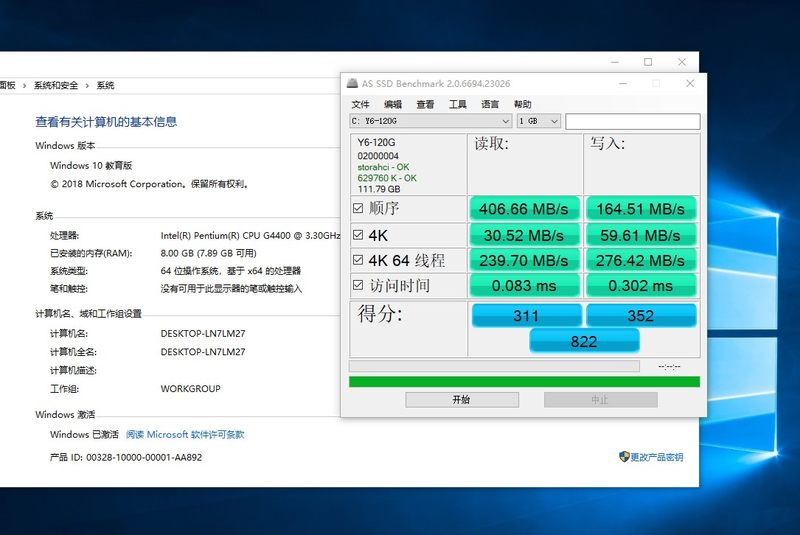Click the shield icon beside 更改产品密钥

click(x=624, y=456)
